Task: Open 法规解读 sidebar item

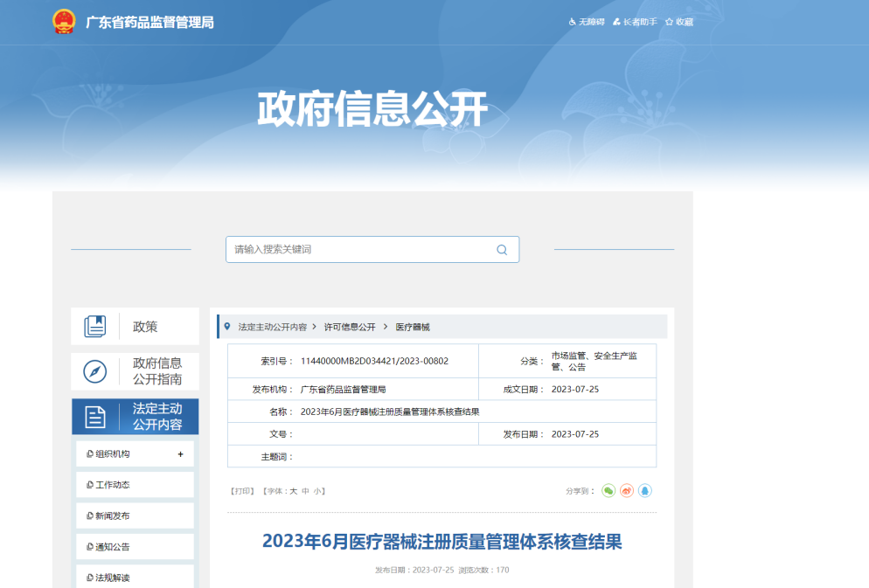Action: point(136,577)
